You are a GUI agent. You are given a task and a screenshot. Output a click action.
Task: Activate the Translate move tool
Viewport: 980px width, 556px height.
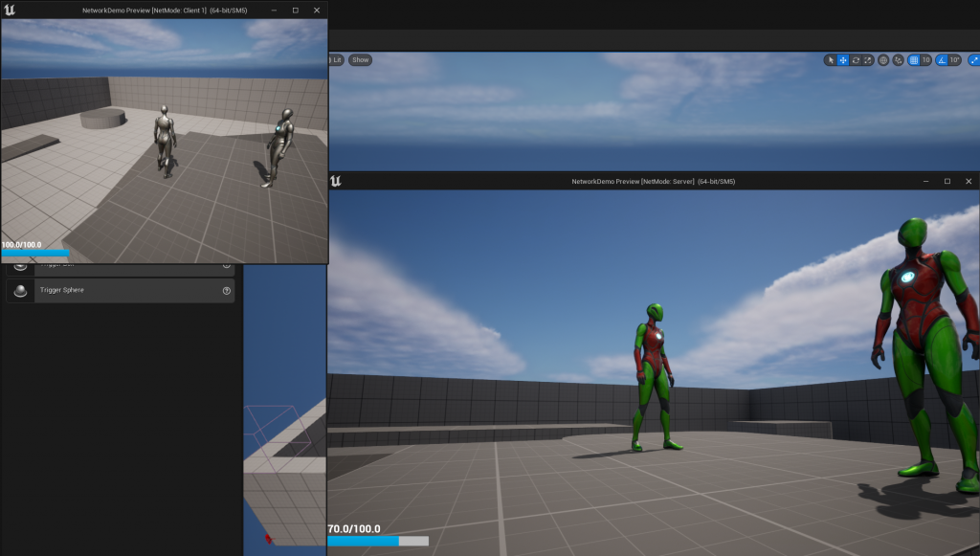pos(843,60)
